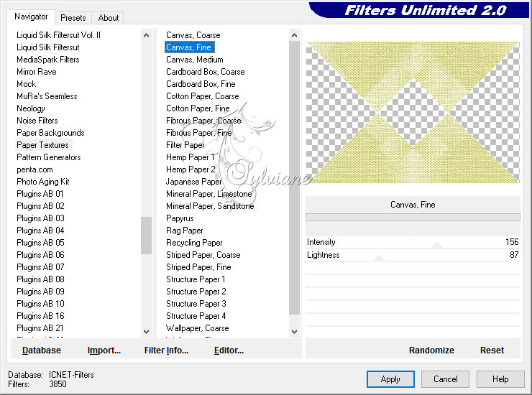This screenshot has width=532, height=395.
Task: Click the Cancel button
Action: [x=445, y=379]
